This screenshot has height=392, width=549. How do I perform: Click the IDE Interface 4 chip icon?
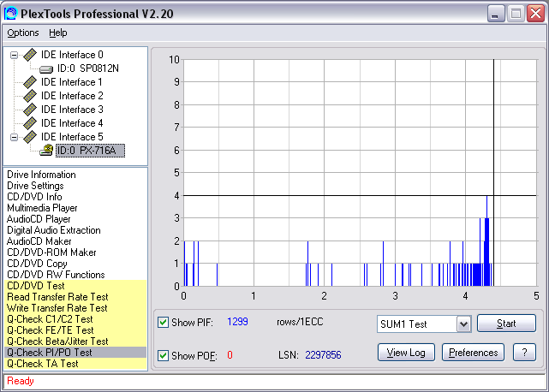[x=30, y=123]
